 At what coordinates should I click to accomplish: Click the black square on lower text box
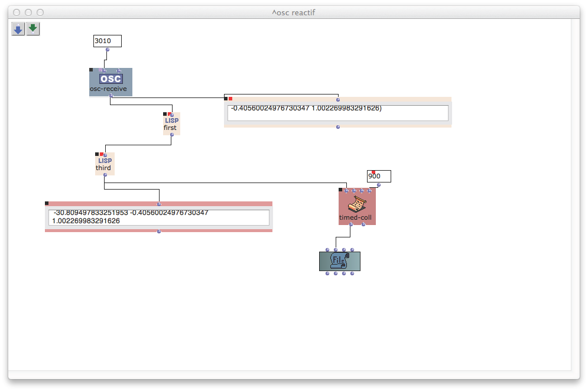pos(47,203)
